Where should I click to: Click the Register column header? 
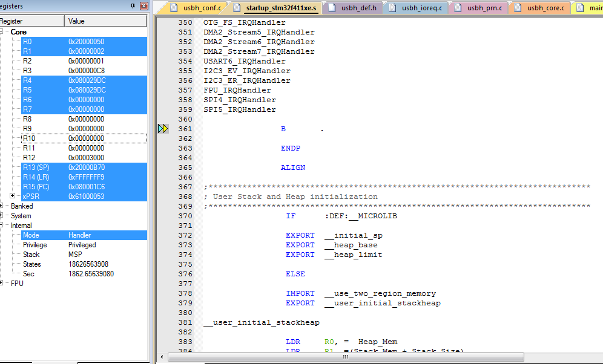(x=31, y=21)
